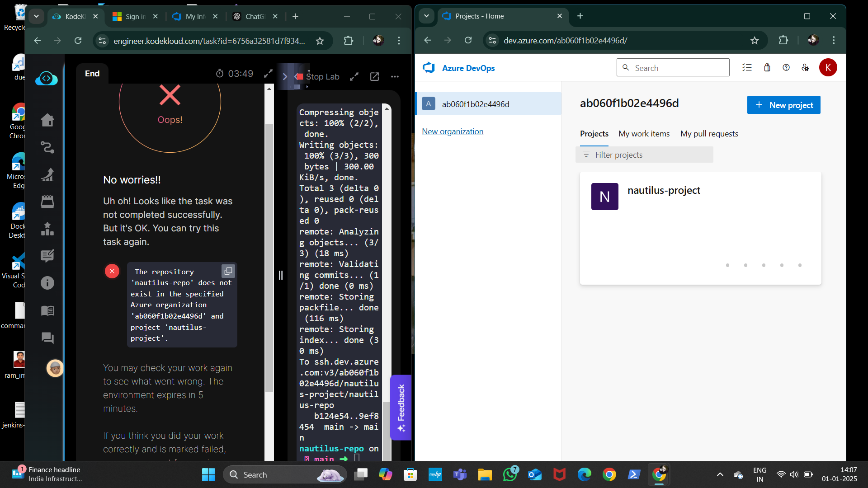Click the KodeKloud leaderboard podium icon

pos(47,229)
